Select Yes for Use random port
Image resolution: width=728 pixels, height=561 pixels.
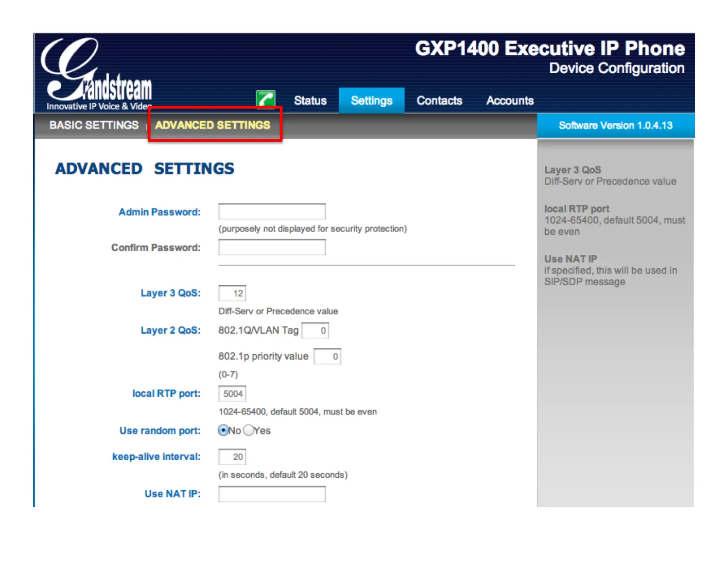248,430
